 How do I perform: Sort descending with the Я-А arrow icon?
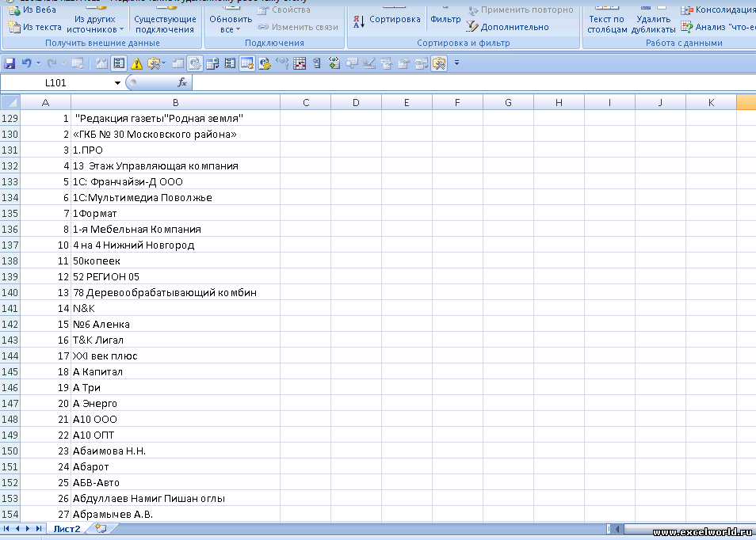[359, 21]
